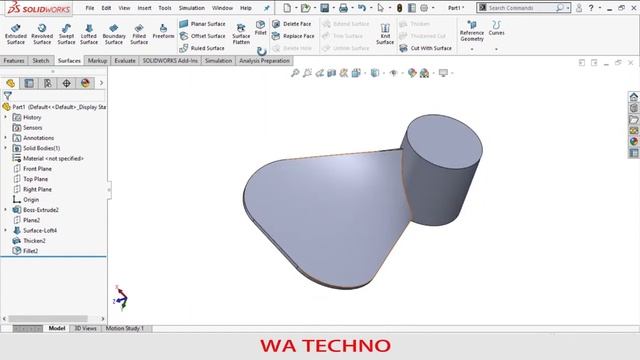Image resolution: width=640 pixels, height=360 pixels.
Task: Select the Knit Surface tool
Action: click(x=384, y=33)
